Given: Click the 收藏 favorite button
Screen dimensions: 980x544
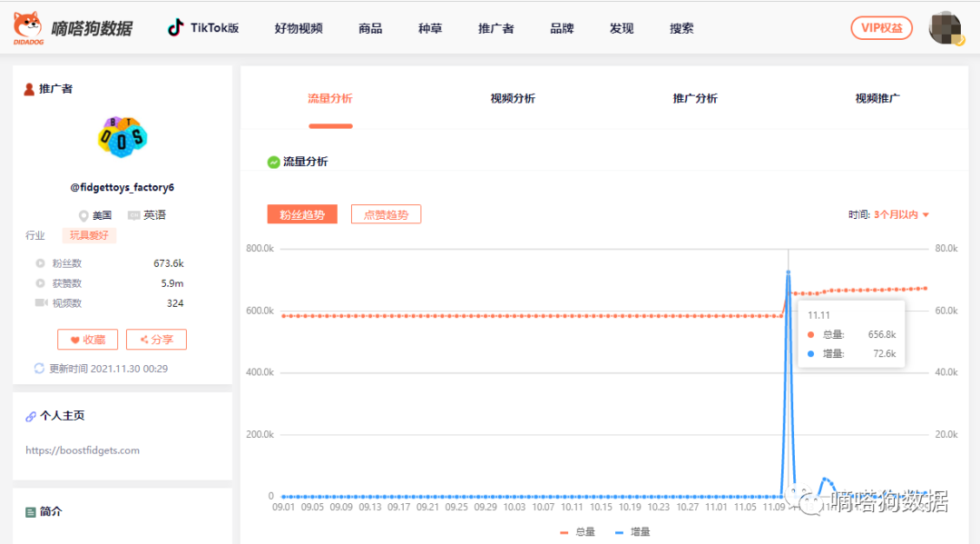Looking at the screenshot, I should coord(88,339).
